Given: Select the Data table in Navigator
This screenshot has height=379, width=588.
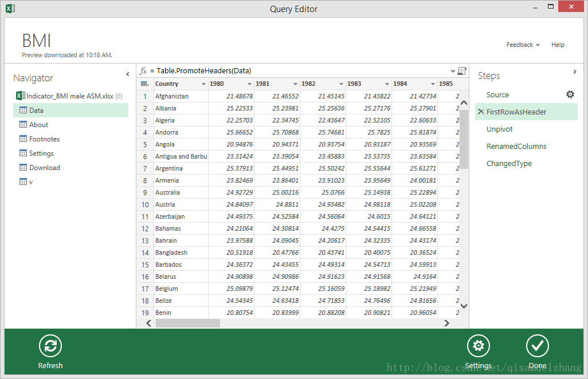Looking at the screenshot, I should pyautogui.click(x=70, y=110).
